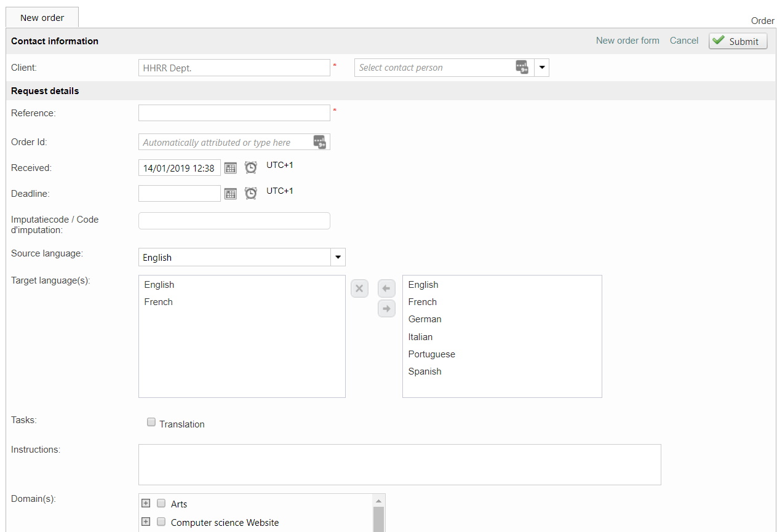The height and width of the screenshot is (532, 777).
Task: Open the Deadline date calendar picker
Action: tap(230, 194)
